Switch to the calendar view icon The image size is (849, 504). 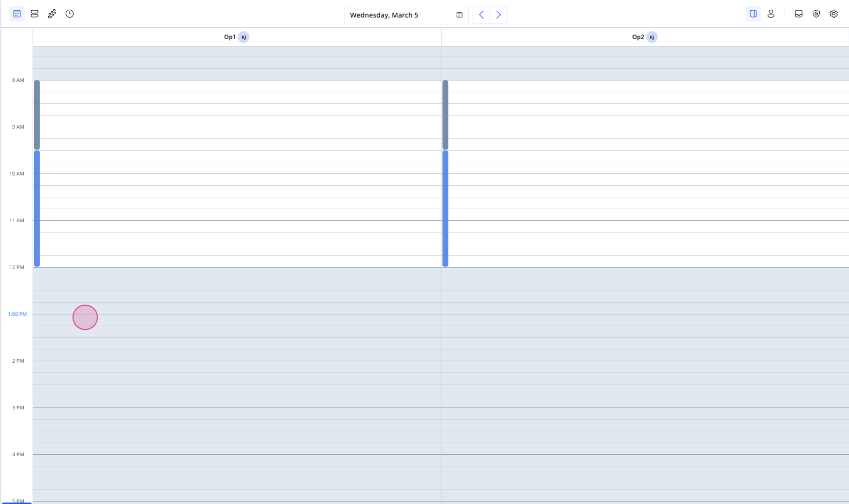click(x=17, y=14)
